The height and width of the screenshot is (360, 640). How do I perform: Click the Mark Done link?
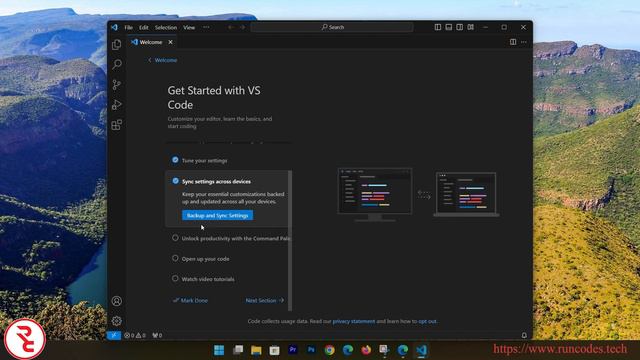[x=190, y=300]
